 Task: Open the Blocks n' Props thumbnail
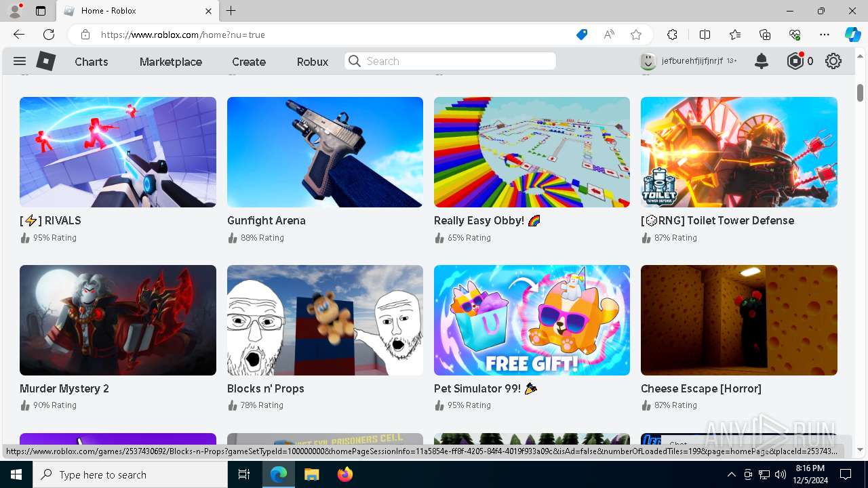coord(325,320)
